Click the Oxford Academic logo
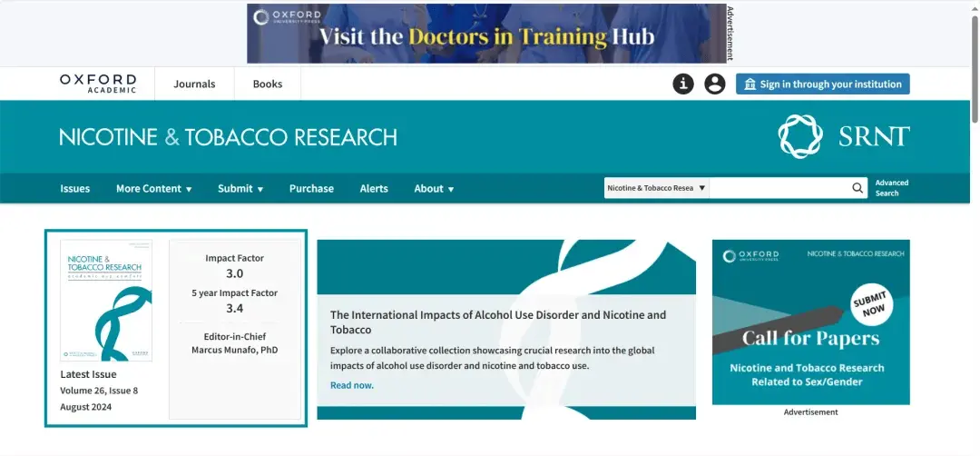The height and width of the screenshot is (456, 980). click(98, 84)
